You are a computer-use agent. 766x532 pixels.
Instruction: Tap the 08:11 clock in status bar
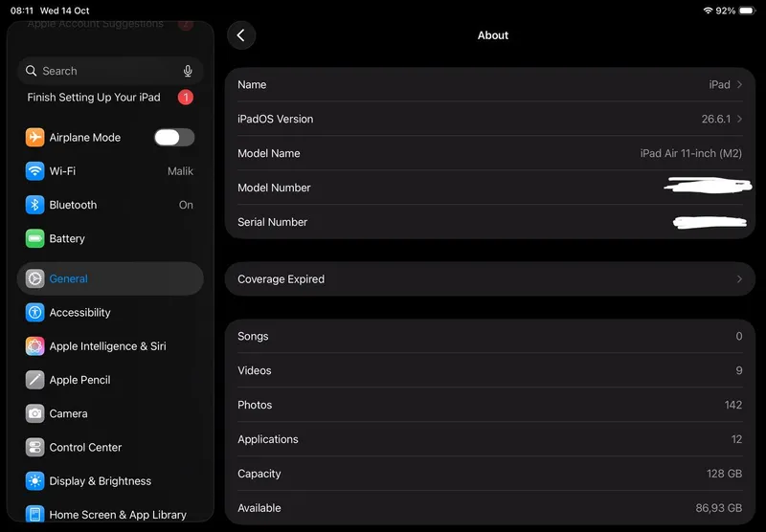click(x=22, y=11)
